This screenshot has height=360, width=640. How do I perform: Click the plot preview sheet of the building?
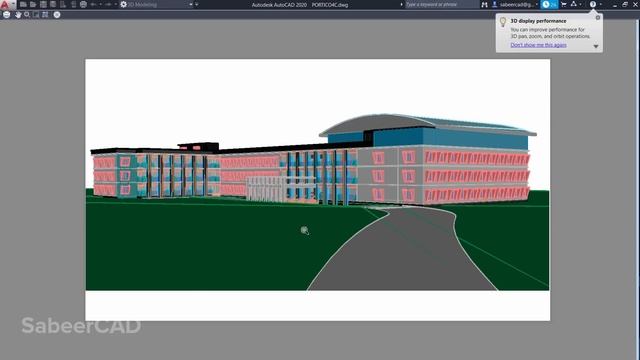(x=317, y=190)
